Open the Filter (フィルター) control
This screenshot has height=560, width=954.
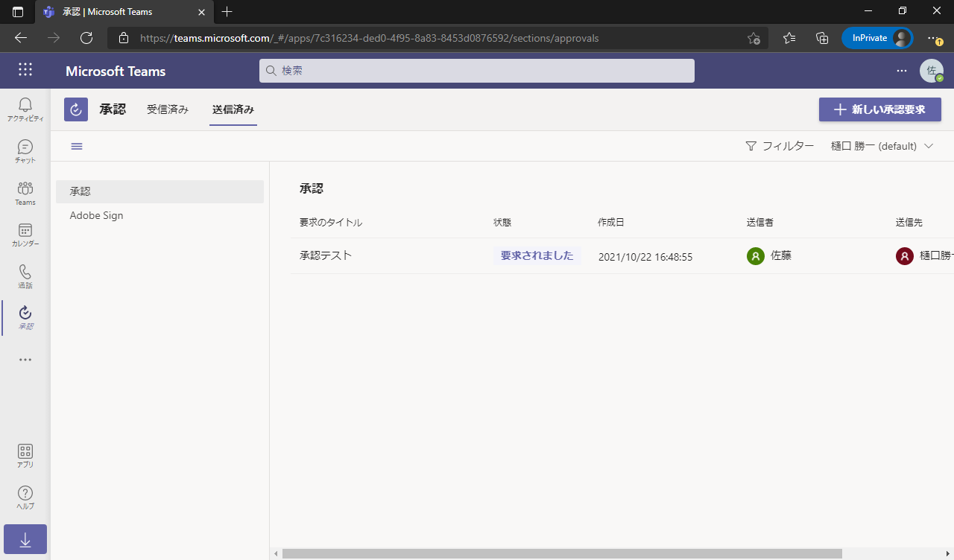(x=780, y=146)
